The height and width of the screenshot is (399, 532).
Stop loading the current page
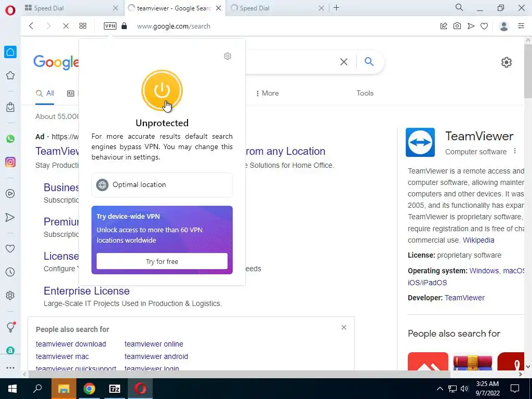(66, 26)
